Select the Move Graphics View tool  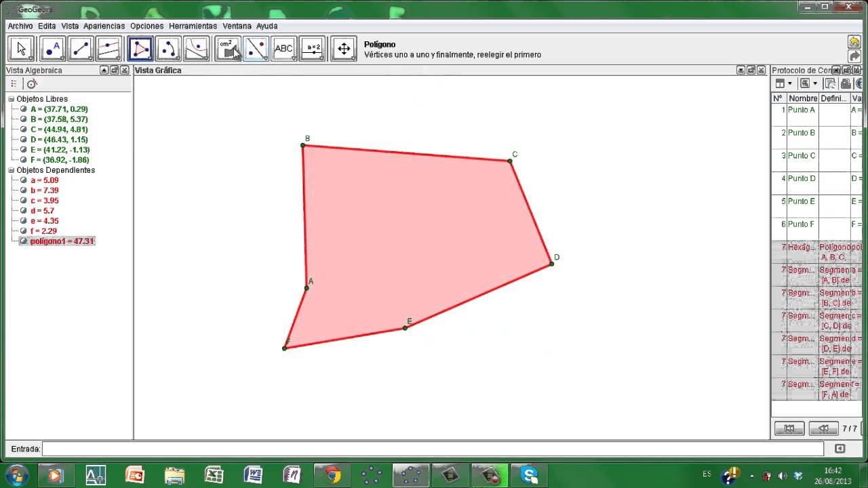tap(344, 49)
